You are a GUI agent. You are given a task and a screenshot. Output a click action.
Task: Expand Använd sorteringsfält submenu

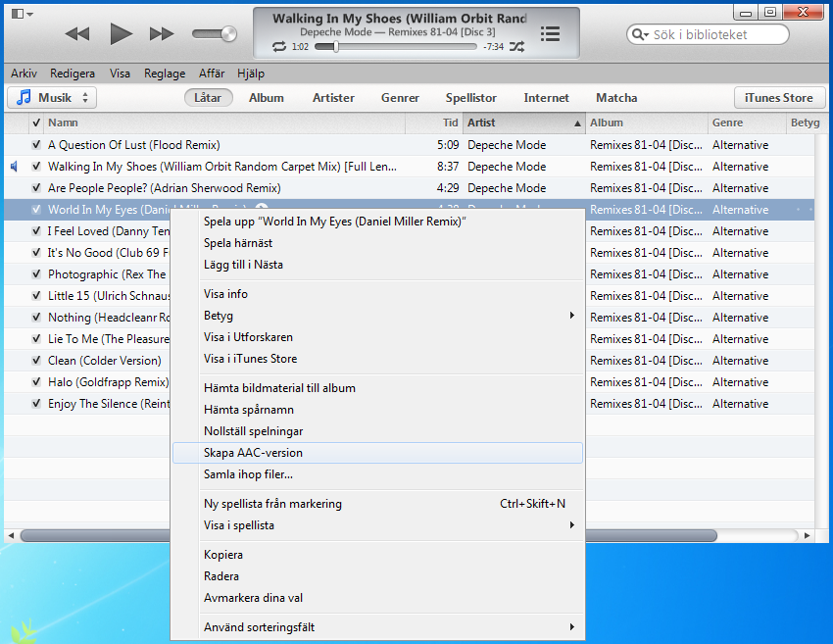pos(377,627)
